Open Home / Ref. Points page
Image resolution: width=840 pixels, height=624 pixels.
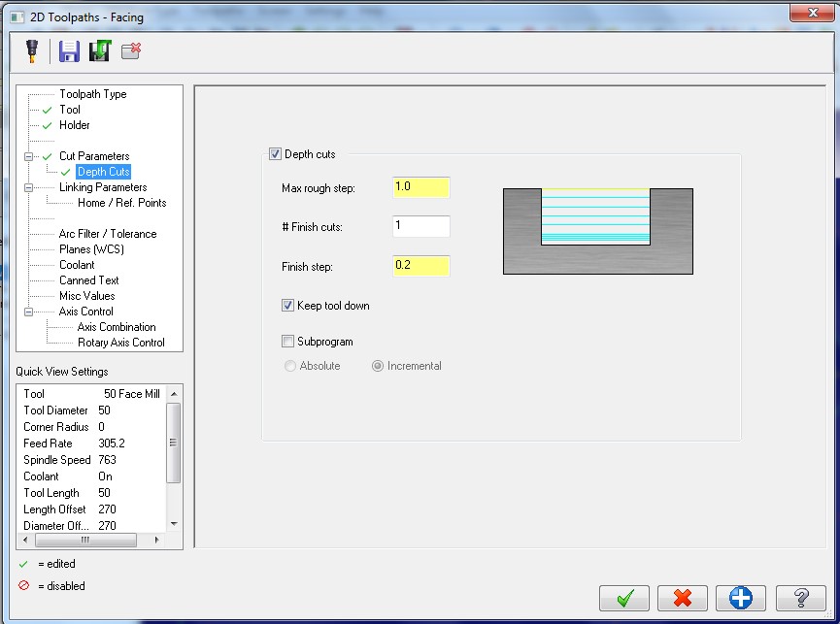point(122,203)
